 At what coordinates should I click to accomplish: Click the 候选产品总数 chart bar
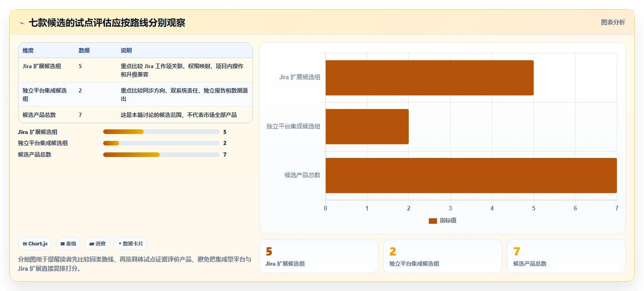[471, 175]
